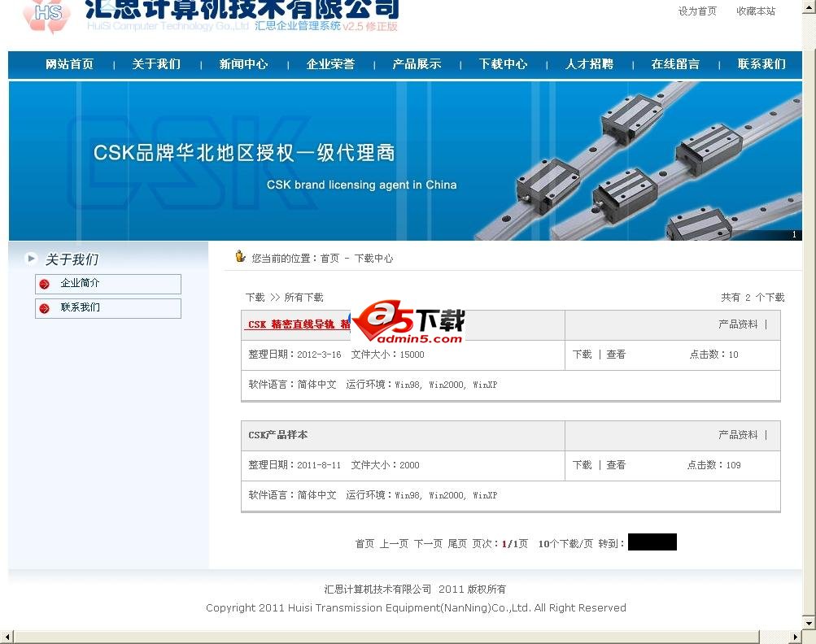816x644 pixels.
Task: Open 关于我们 in the navigation bar
Action: point(156,64)
